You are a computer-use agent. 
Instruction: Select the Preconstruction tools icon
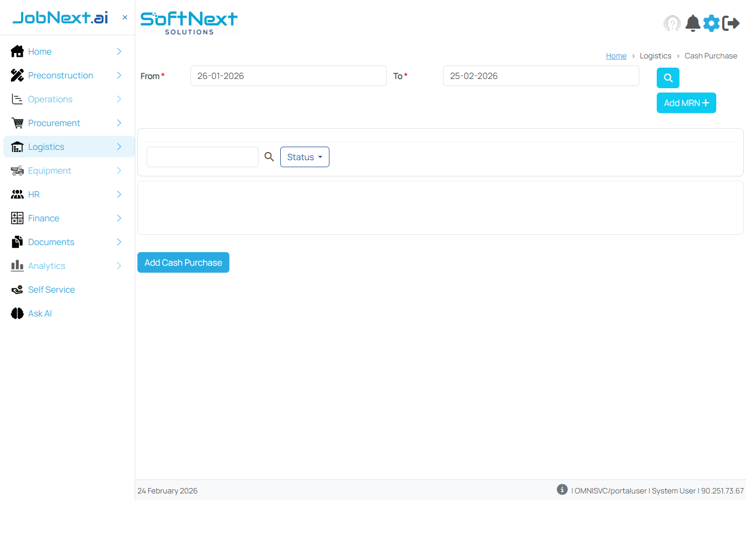point(17,75)
